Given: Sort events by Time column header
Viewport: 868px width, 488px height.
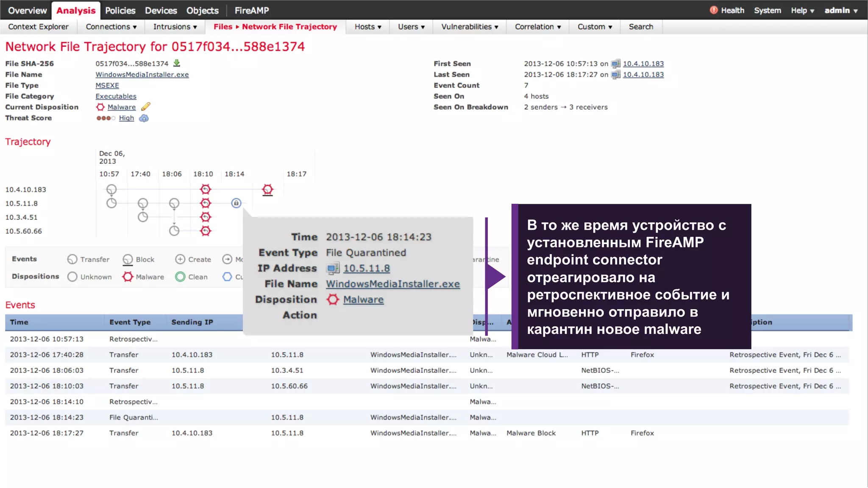Looking at the screenshot, I should pyautogui.click(x=54, y=322).
